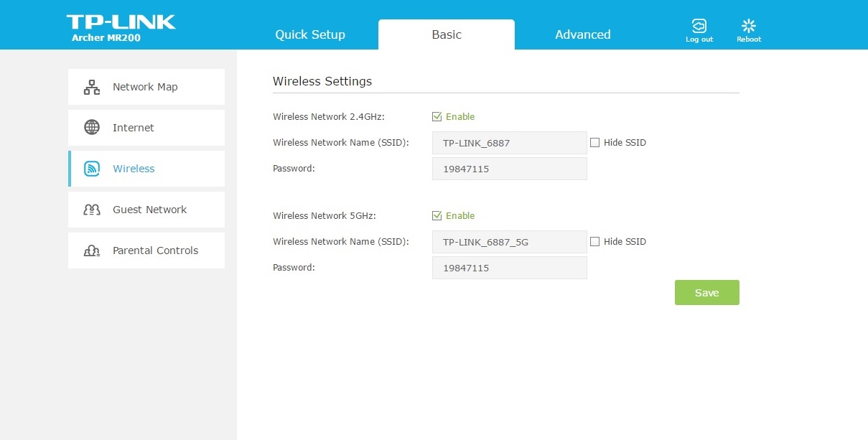Viewport: 868px width, 440px height.
Task: Click the TP-LINK logo
Action: pyautogui.click(x=121, y=22)
